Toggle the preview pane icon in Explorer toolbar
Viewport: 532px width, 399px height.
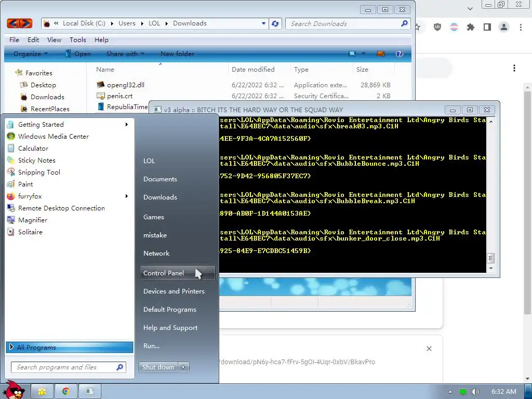coord(380,54)
